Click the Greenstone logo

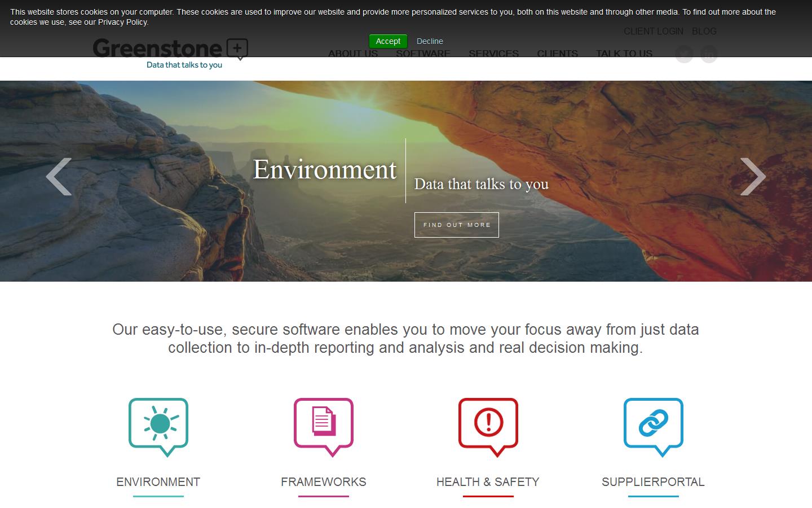point(170,53)
